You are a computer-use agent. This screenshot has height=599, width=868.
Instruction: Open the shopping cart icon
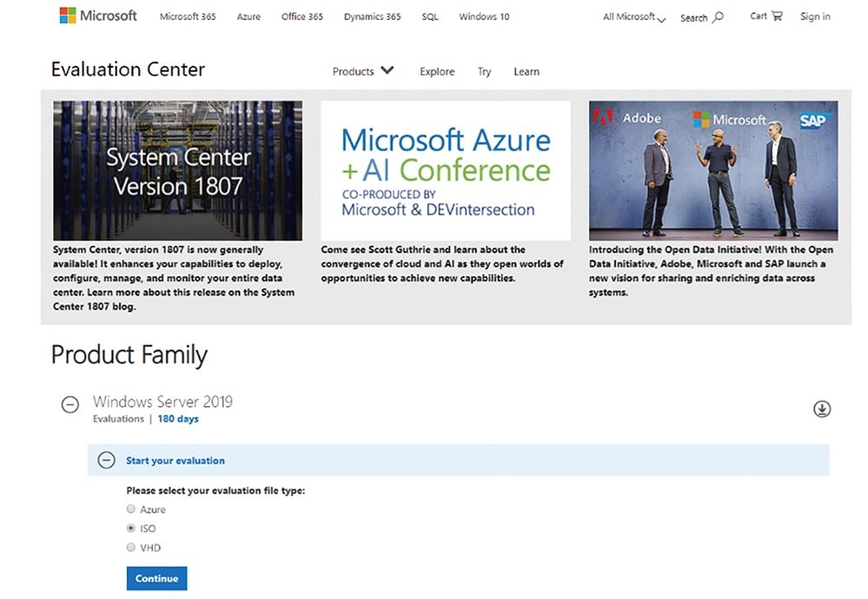[x=777, y=16]
